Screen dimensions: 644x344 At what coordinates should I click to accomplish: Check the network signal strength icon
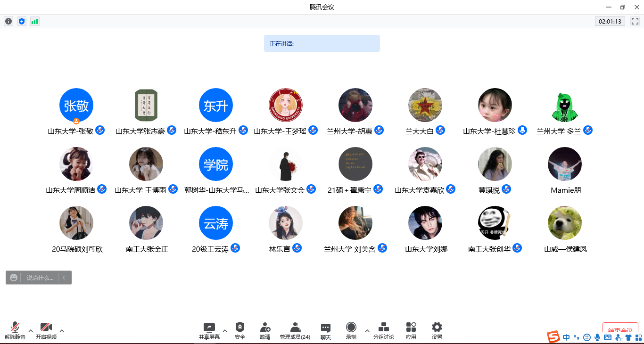click(34, 21)
